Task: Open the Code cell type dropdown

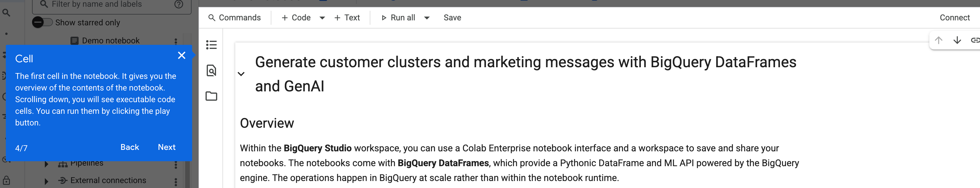Action: point(322,17)
